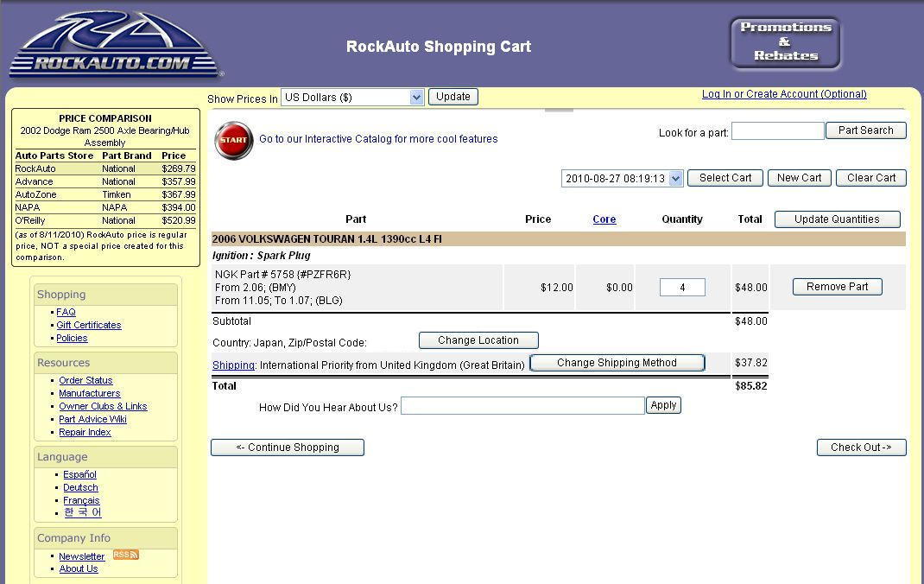Open the Core column header link
This screenshot has height=584, width=924.
604,219
